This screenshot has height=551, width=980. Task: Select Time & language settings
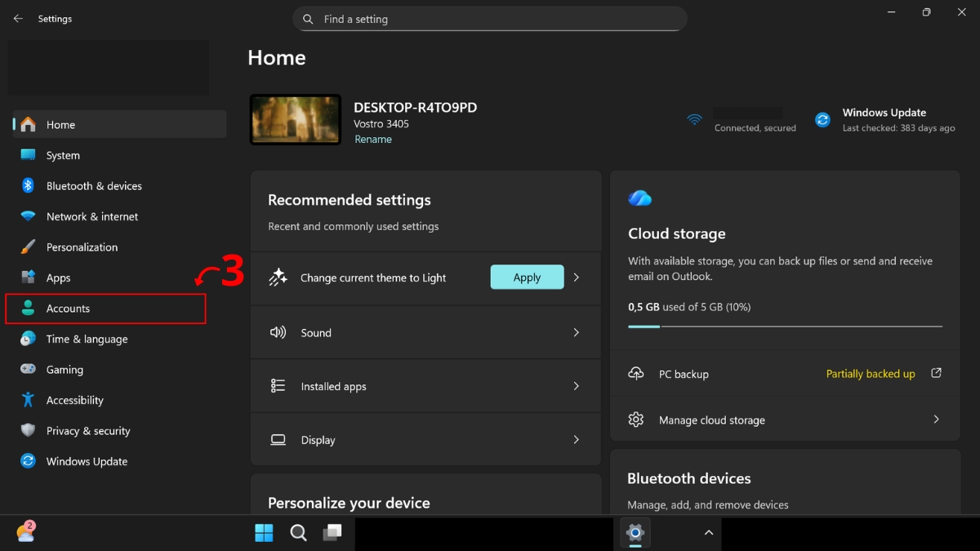[x=87, y=339]
